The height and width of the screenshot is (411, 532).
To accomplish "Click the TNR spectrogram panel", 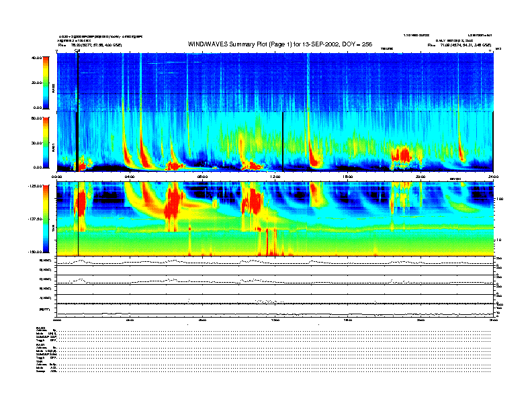I will coord(275,219).
